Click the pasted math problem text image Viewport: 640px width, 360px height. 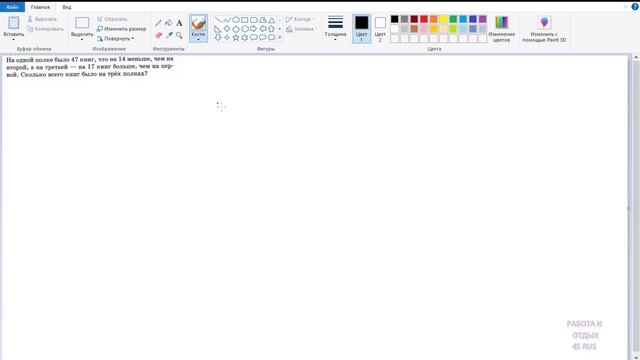(x=90, y=67)
